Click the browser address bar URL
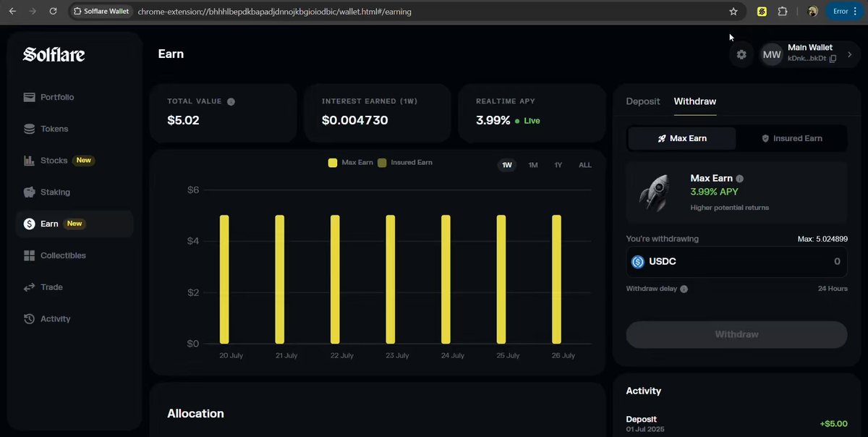This screenshot has width=868, height=437. click(x=275, y=12)
